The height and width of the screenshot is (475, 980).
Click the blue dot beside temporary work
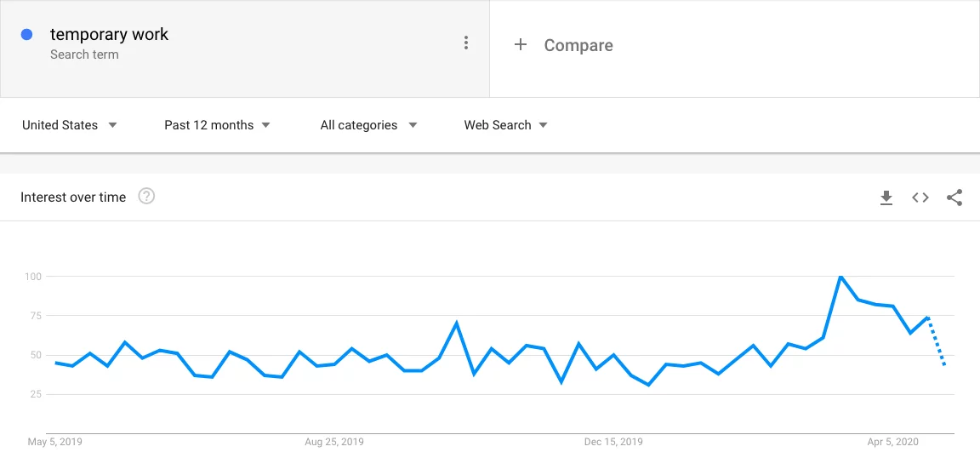[x=26, y=35]
